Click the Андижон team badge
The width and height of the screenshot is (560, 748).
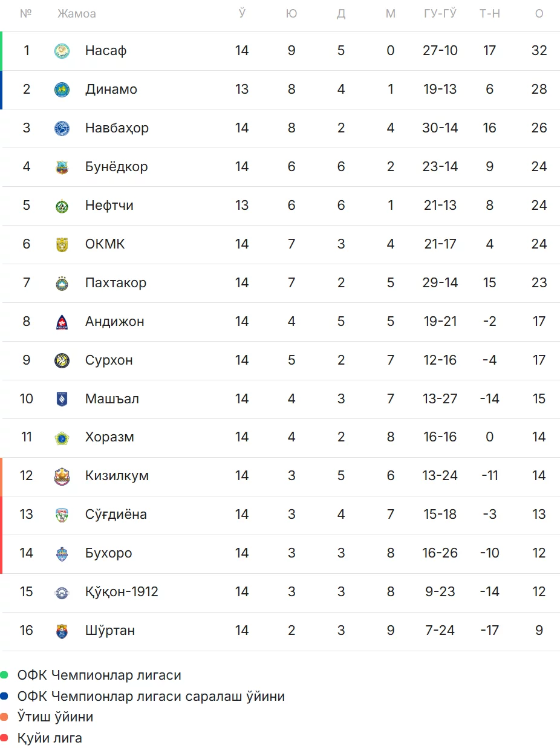pyautogui.click(x=62, y=322)
